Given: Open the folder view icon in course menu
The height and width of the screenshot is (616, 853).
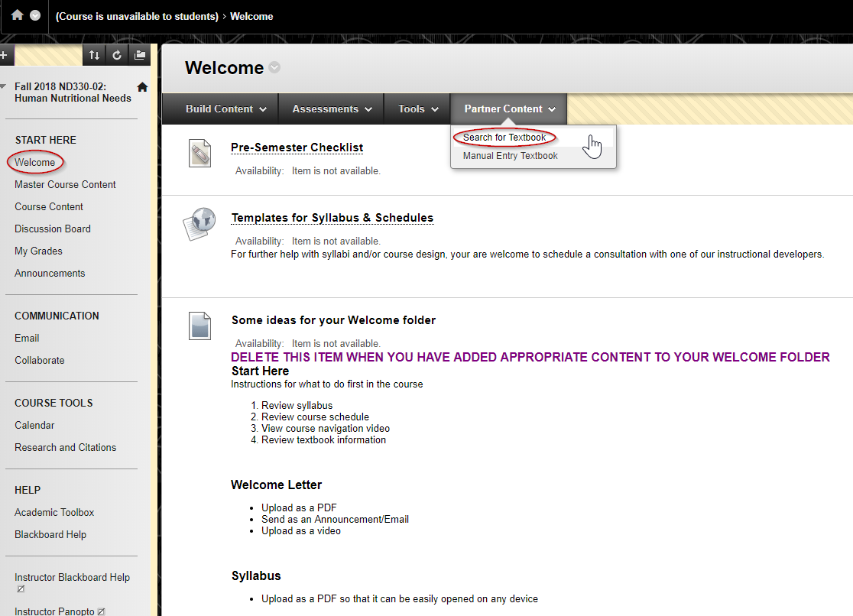Looking at the screenshot, I should pyautogui.click(x=139, y=55).
